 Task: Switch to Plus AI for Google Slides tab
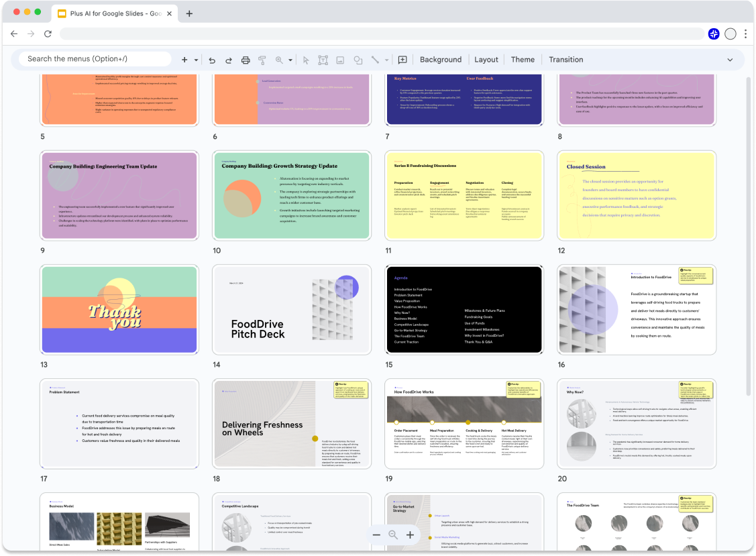115,13
